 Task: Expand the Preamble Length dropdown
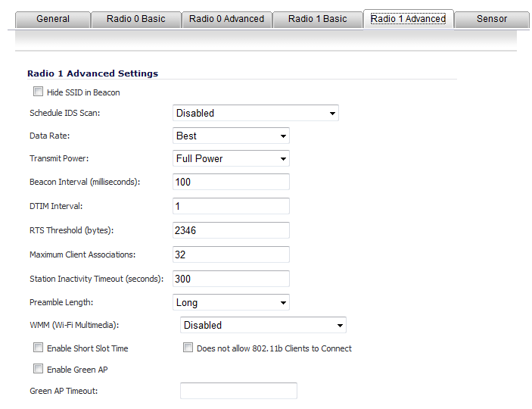tap(231, 302)
